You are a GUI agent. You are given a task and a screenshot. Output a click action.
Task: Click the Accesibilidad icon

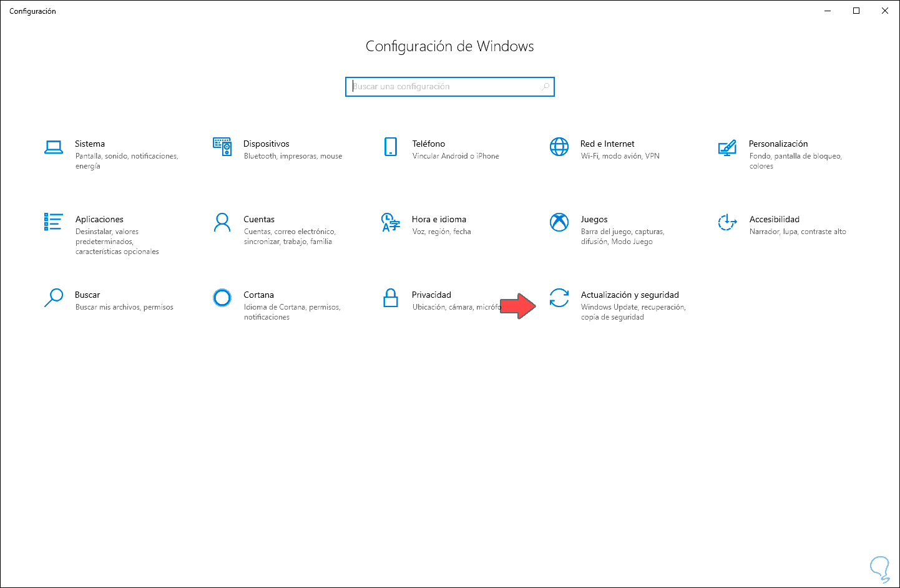(x=728, y=223)
